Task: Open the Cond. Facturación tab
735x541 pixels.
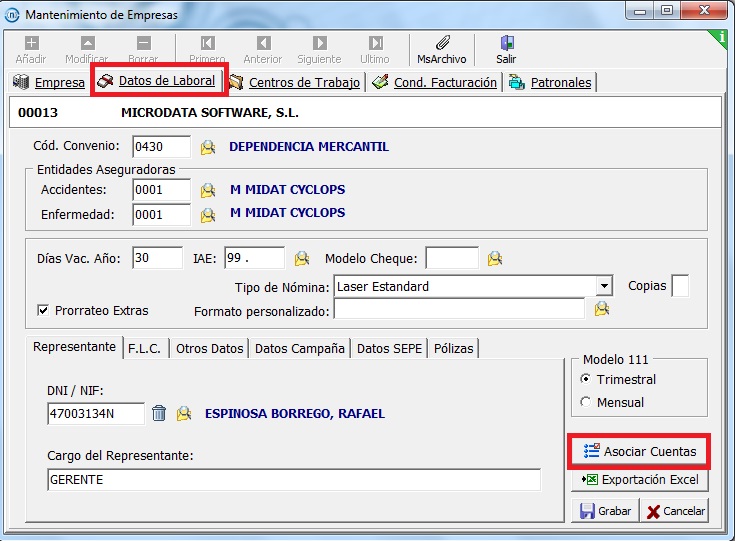Action: 435,82
